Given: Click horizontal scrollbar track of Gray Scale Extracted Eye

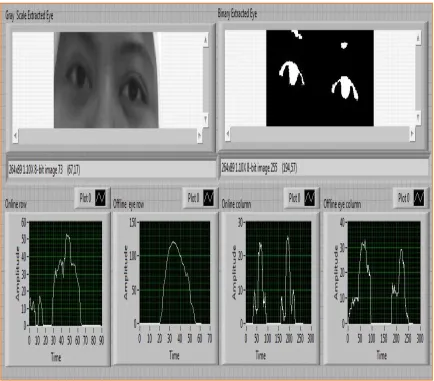Looking at the screenshot, I should coord(107,136).
